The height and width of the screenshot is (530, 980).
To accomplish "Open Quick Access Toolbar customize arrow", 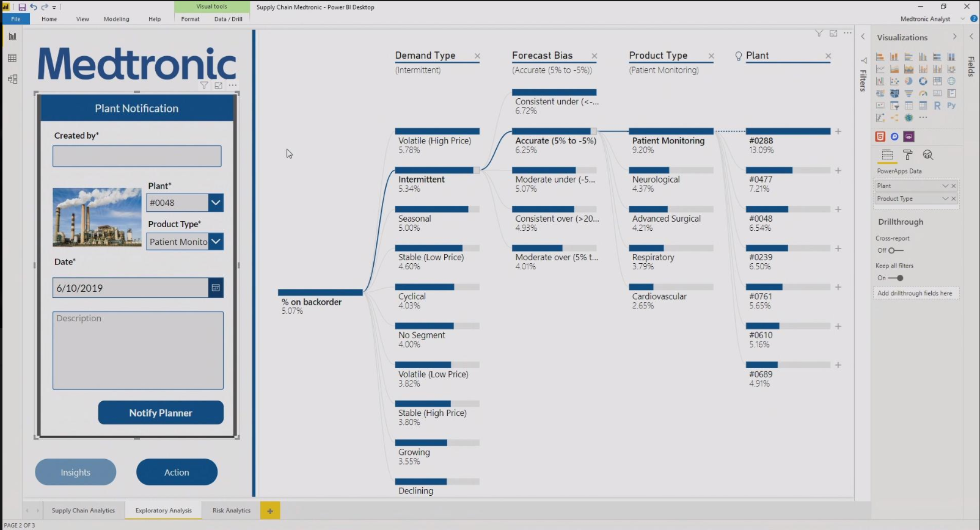I will point(54,7).
